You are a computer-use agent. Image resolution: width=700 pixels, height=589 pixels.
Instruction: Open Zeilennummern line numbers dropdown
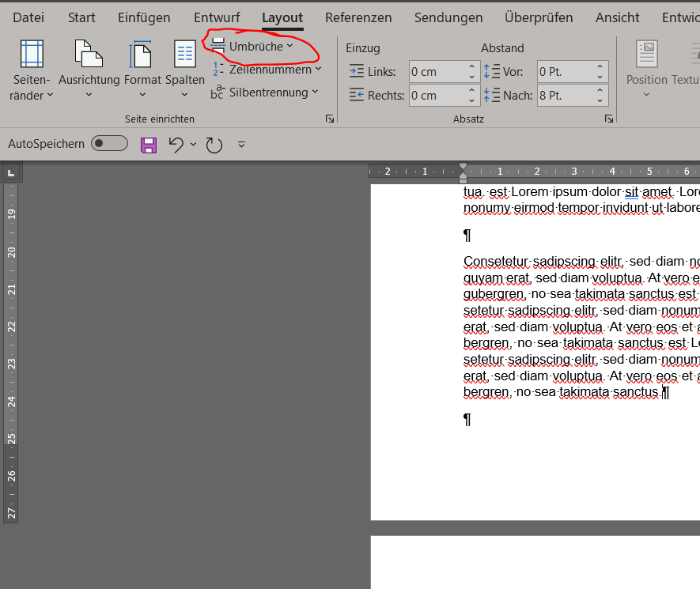click(x=267, y=69)
